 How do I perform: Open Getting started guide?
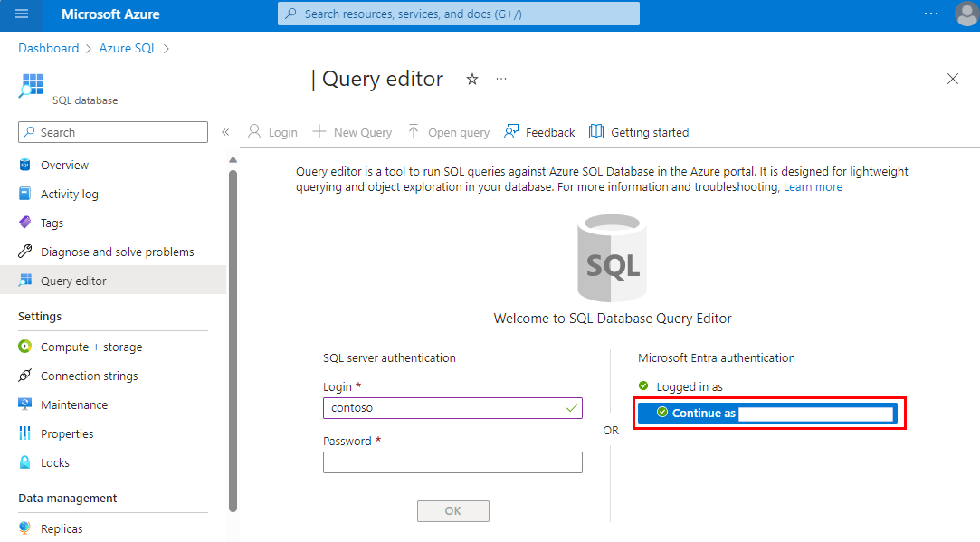[x=639, y=132]
